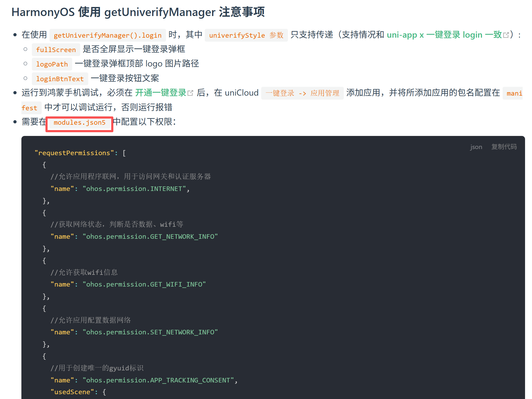Click text 一键登录按钮文案

125,78
